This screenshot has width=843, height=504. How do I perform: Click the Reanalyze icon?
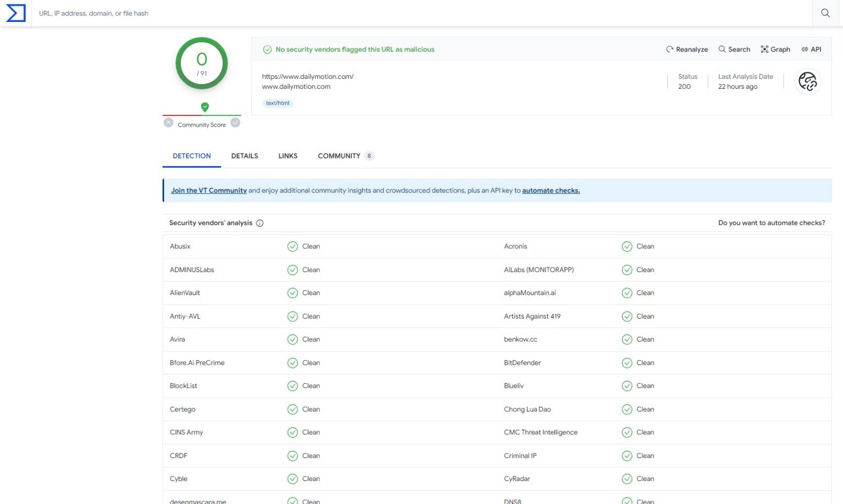click(670, 49)
